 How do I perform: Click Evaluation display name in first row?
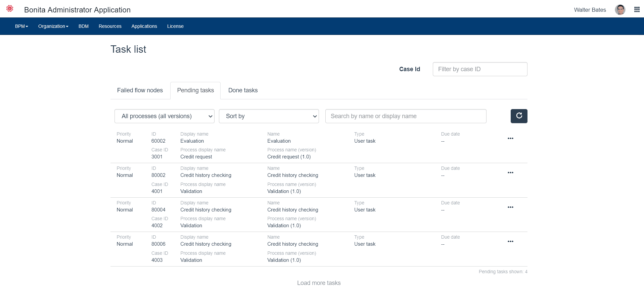(192, 141)
